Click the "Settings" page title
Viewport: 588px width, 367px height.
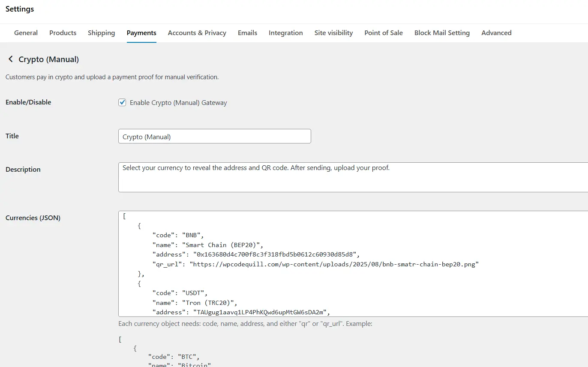click(20, 9)
